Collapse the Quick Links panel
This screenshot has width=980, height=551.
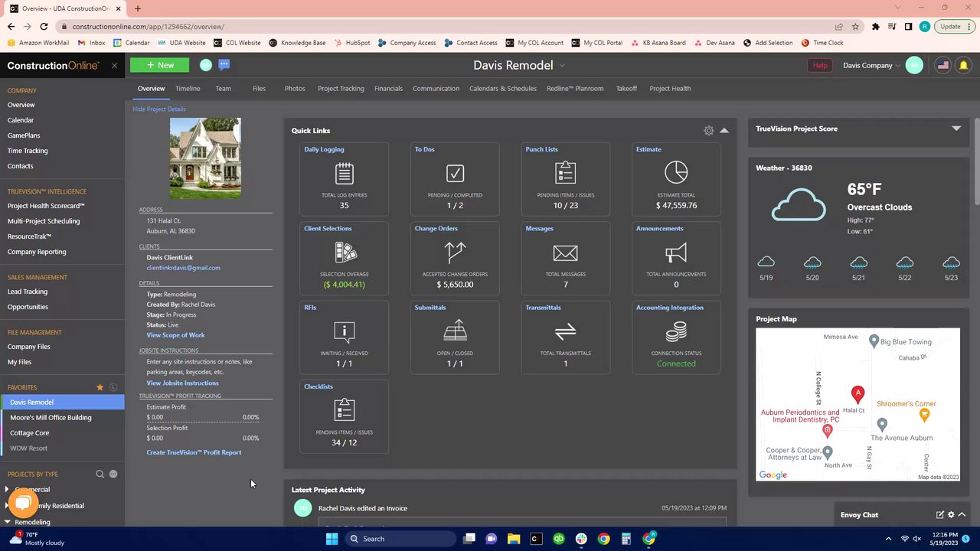coord(724,131)
